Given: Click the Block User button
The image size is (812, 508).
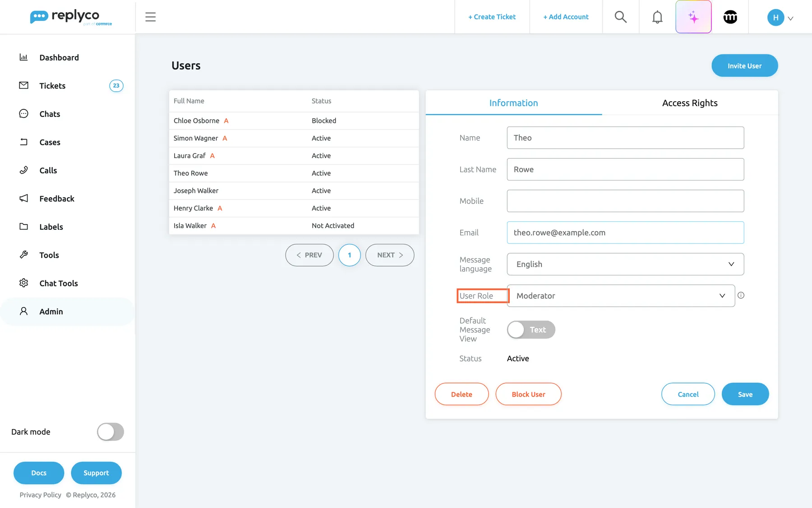Looking at the screenshot, I should click(x=528, y=394).
